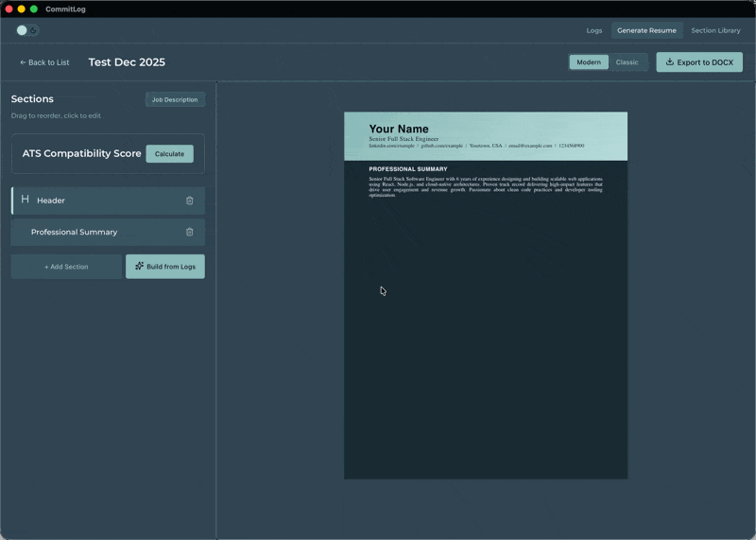The height and width of the screenshot is (540, 756).
Task: Select the Generate Resume tab
Action: click(x=646, y=30)
